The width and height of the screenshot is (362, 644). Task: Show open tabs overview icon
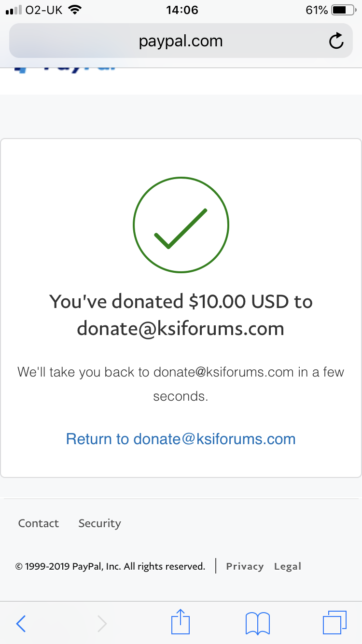(x=334, y=623)
